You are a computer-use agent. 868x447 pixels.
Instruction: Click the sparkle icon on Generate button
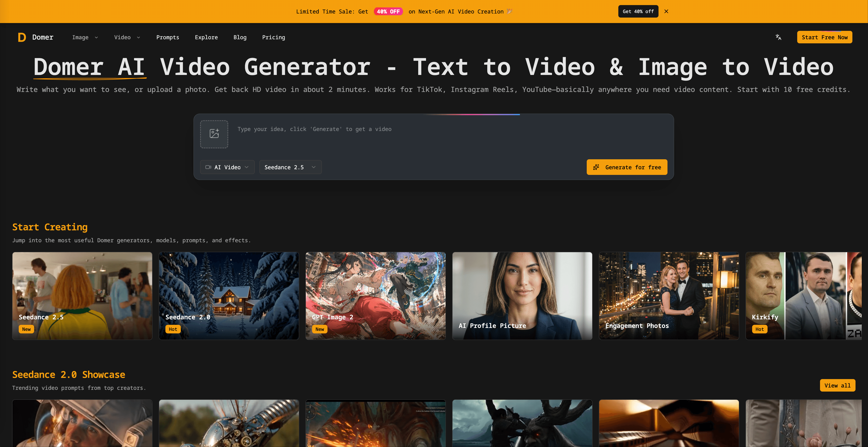596,167
